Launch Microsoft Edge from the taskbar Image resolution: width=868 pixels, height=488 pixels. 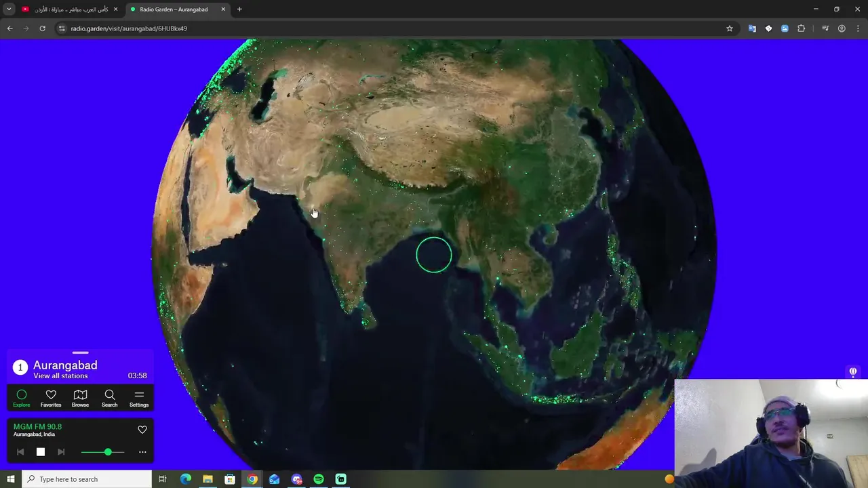point(185,479)
